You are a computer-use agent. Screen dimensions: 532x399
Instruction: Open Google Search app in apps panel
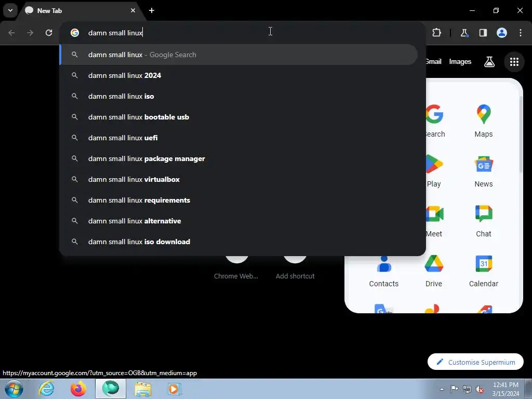point(435,121)
